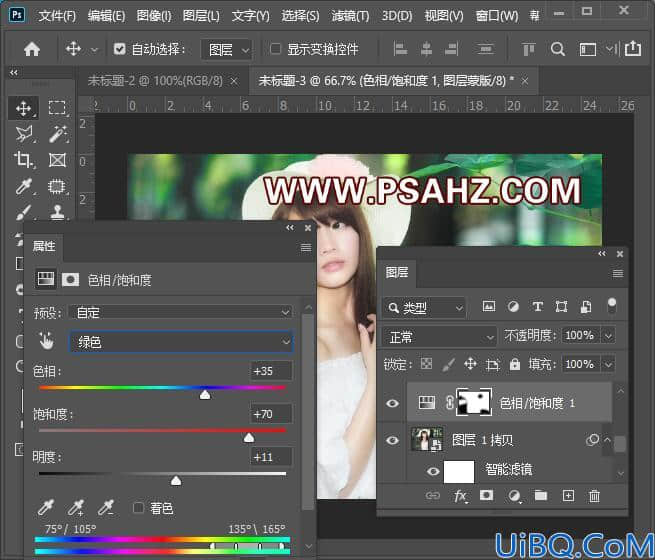Click the Share document icon
655x560 pixels.
pos(633,48)
